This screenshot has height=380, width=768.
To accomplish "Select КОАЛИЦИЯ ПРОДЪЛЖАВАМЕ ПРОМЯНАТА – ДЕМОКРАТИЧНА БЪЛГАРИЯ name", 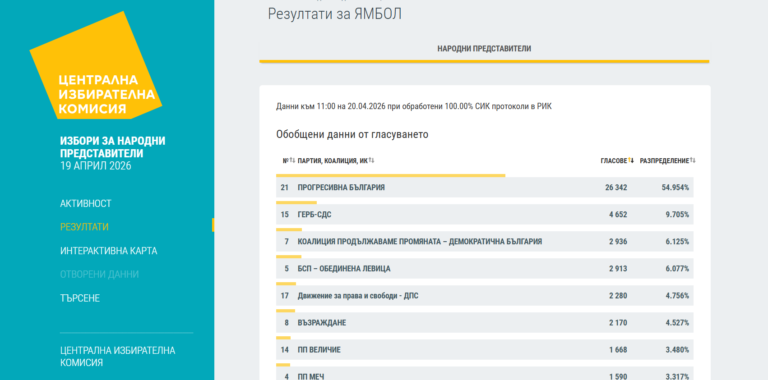I will click(420, 241).
